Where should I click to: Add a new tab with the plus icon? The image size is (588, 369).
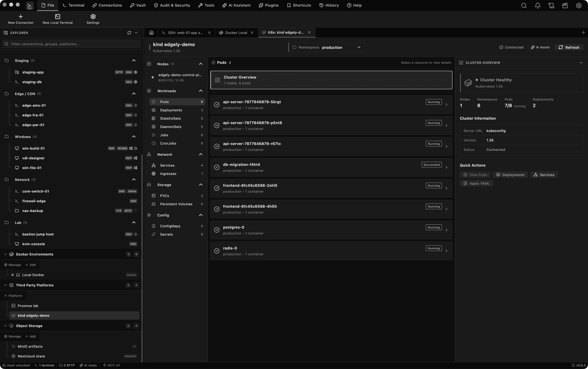click(583, 32)
